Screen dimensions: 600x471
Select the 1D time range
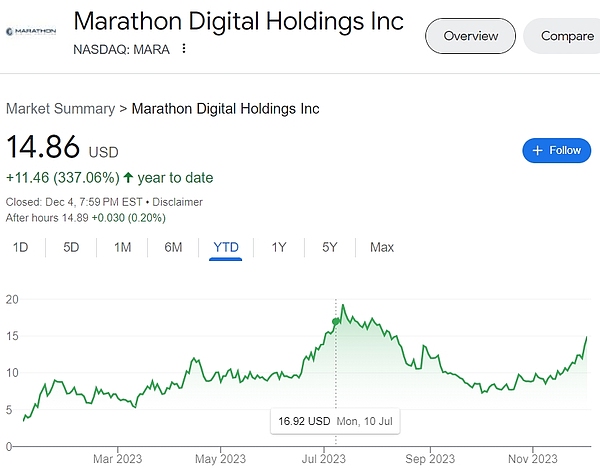[20, 247]
